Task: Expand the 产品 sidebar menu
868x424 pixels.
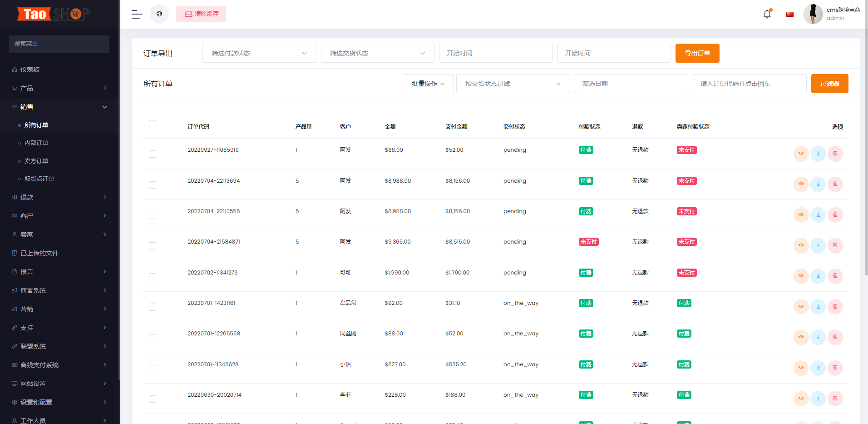Action: coord(28,88)
